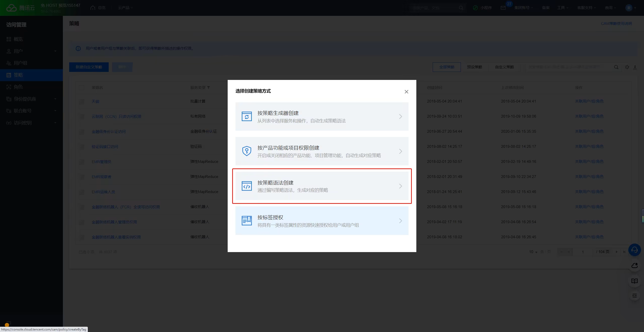Click the documentation book icon on right edge
644x332 pixels.
[x=634, y=281]
